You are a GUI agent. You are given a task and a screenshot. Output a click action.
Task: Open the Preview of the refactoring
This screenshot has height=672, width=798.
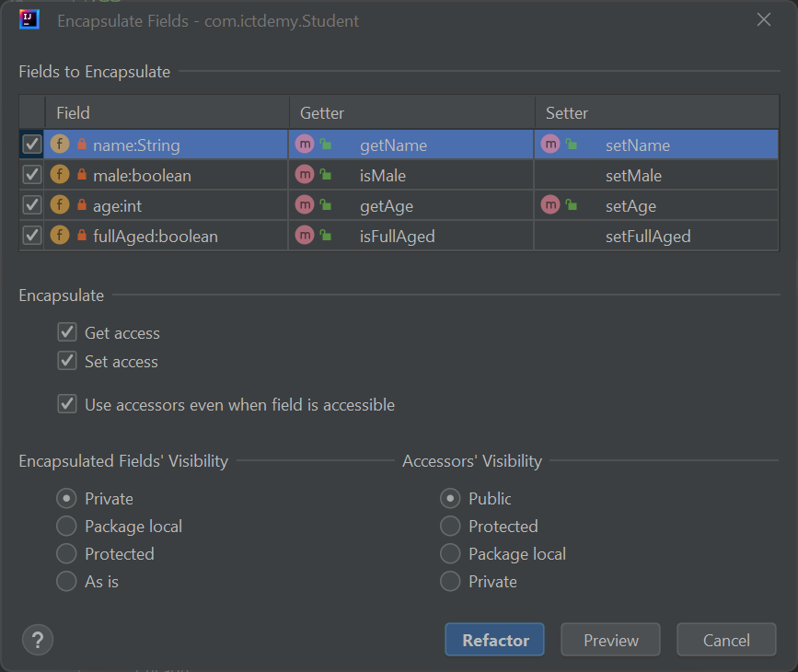click(610, 640)
